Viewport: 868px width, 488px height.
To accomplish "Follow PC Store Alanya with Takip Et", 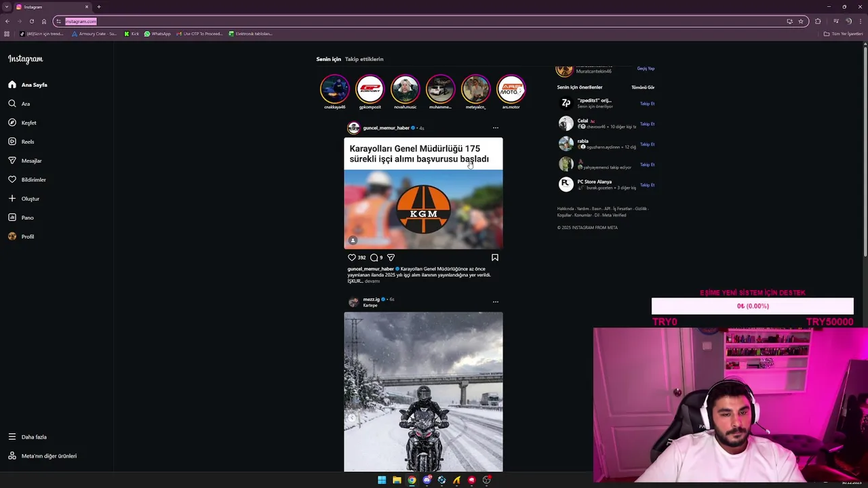I will coord(647,185).
